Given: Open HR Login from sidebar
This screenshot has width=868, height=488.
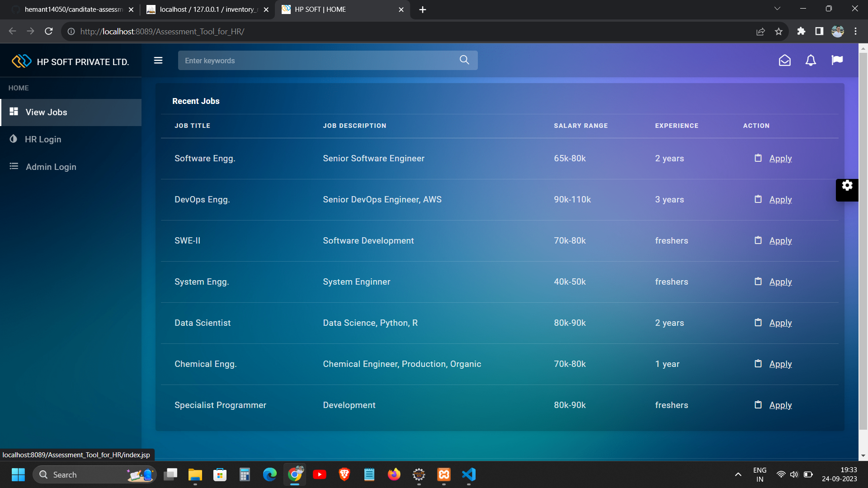Looking at the screenshot, I should [x=43, y=140].
